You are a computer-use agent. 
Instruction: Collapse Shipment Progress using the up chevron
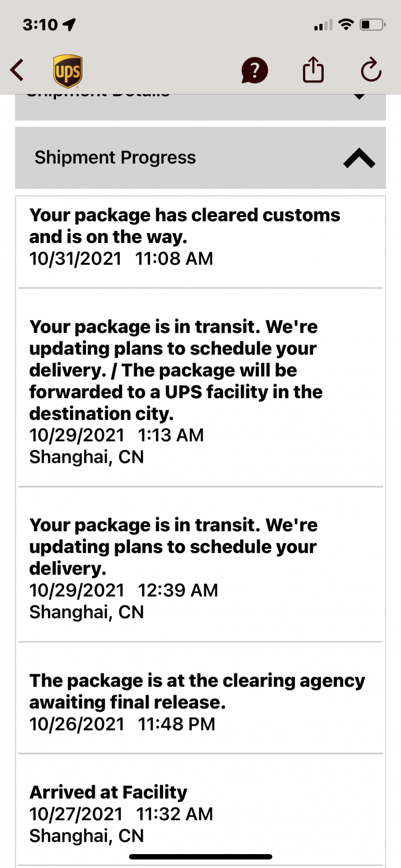click(x=359, y=158)
